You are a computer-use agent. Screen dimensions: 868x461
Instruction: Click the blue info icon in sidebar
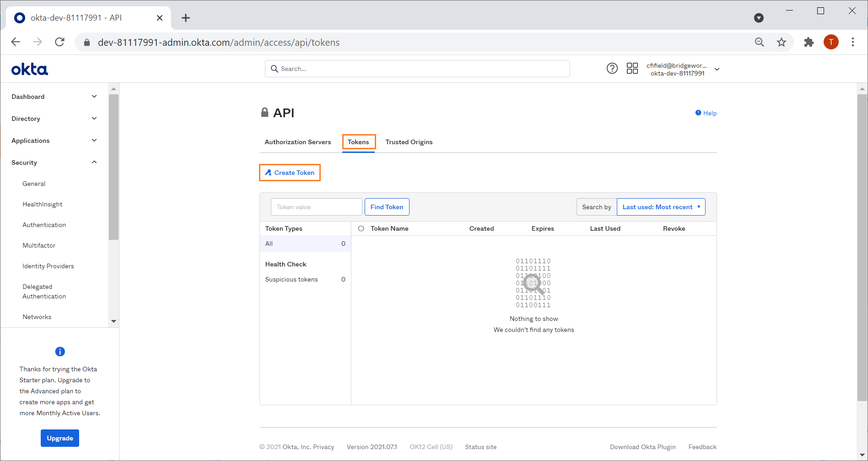(x=60, y=352)
